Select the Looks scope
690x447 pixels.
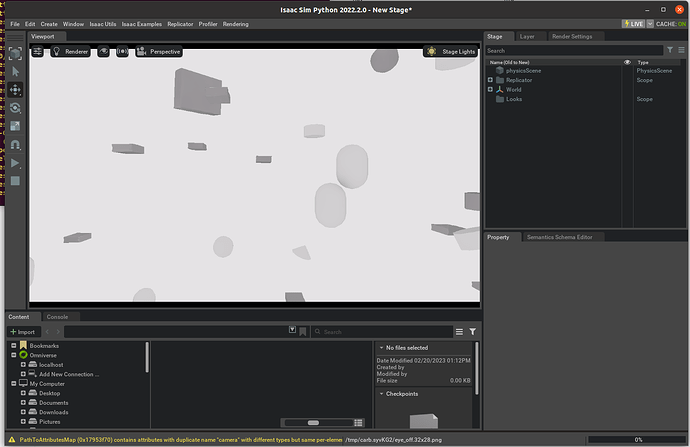(514, 99)
